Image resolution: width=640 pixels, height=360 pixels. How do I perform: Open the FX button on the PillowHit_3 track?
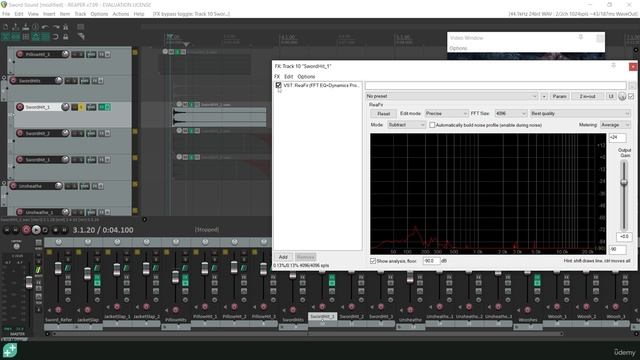102,54
